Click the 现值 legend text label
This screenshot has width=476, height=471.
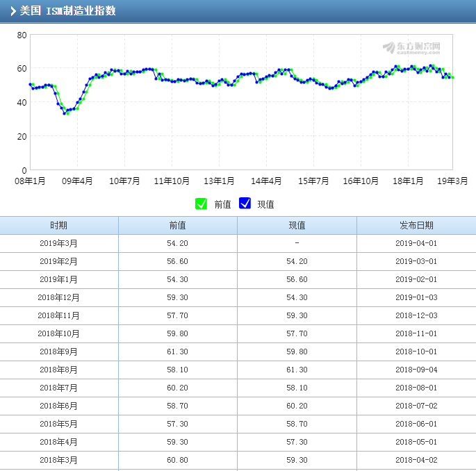tap(265, 204)
